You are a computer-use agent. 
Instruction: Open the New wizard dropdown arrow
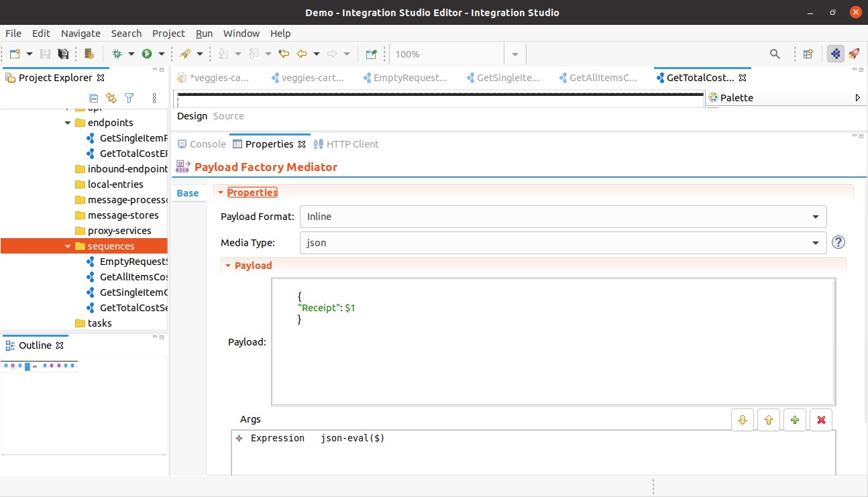coord(30,54)
